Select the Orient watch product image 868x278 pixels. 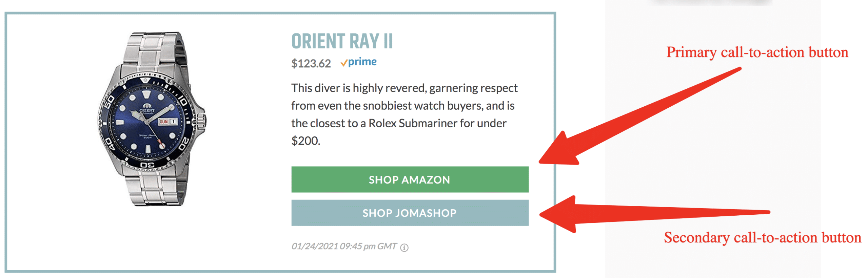pyautogui.click(x=152, y=119)
